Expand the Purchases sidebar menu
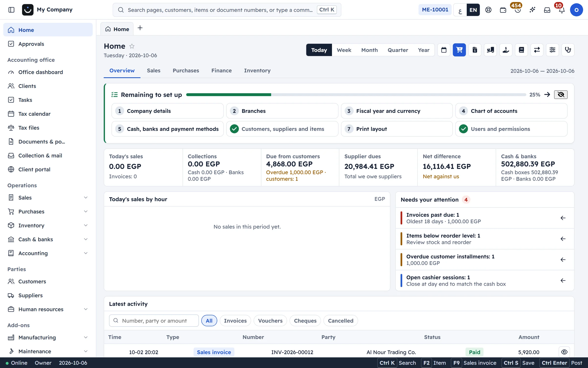 (48, 211)
